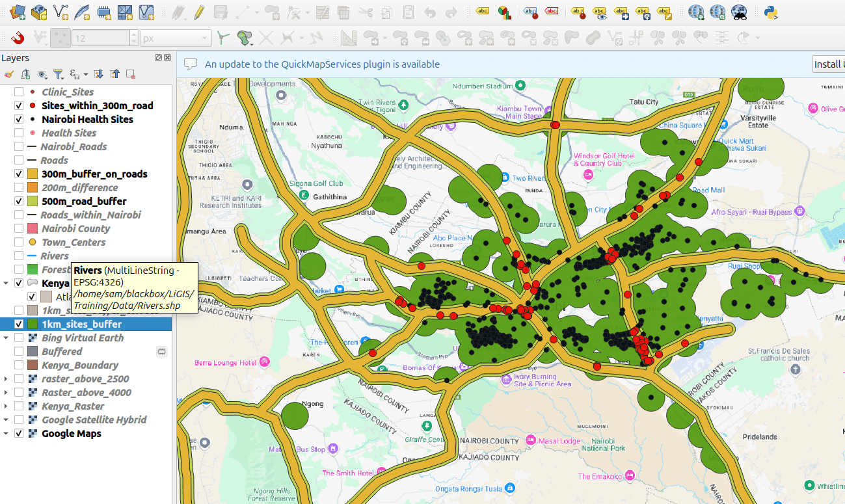This screenshot has width=845, height=504.
Task: Enable the Clinic_Sites layer checkbox
Action: coord(19,92)
